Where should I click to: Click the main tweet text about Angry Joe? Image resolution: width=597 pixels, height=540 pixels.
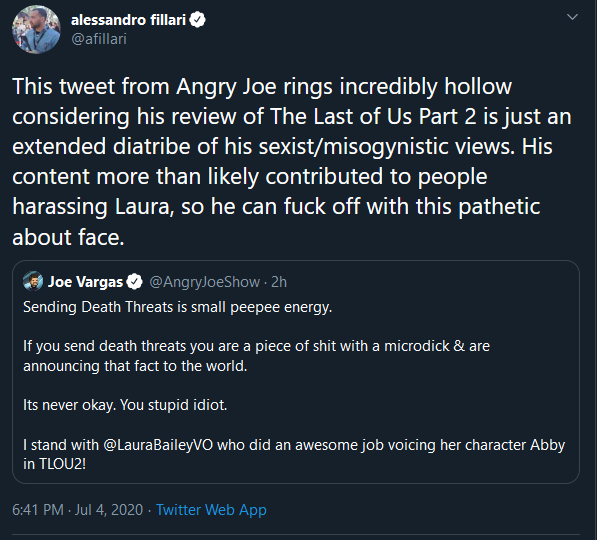click(x=292, y=161)
